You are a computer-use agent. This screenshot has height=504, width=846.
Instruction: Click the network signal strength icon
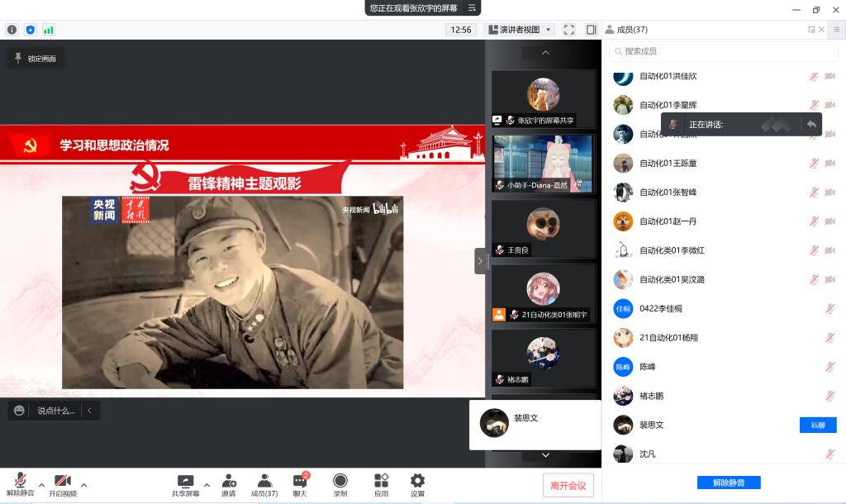(49, 30)
